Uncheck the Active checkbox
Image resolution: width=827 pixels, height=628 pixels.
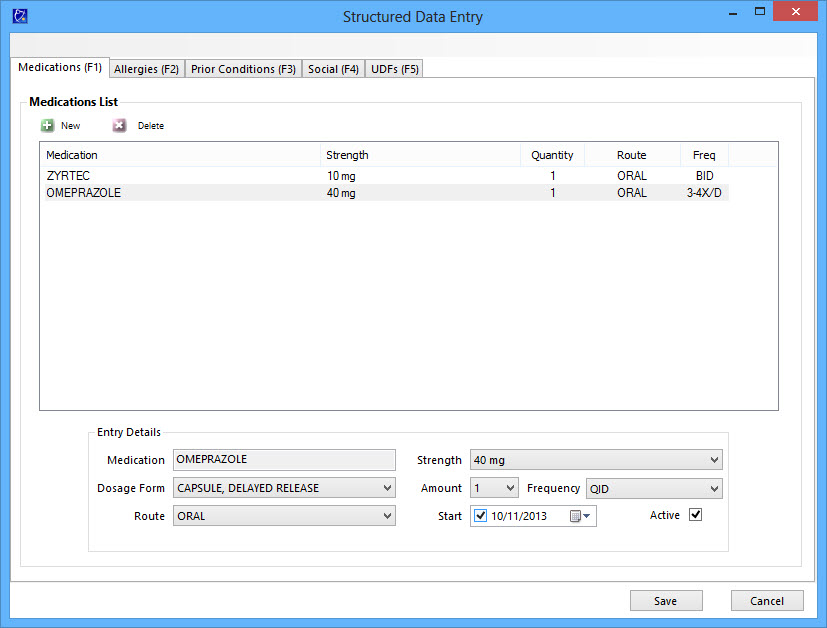click(x=696, y=515)
